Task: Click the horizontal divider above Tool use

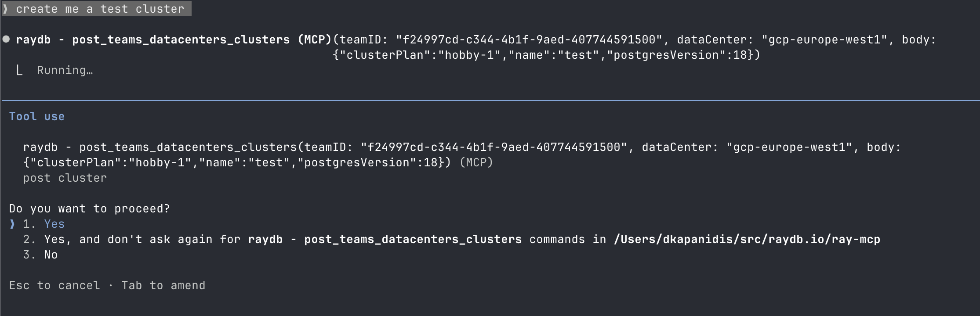Action: point(490,101)
